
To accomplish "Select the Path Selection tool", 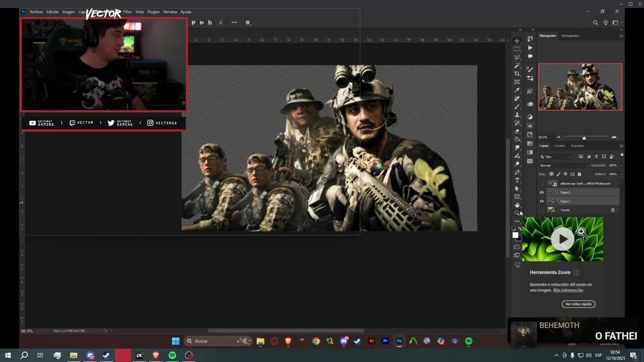I will click(517, 189).
